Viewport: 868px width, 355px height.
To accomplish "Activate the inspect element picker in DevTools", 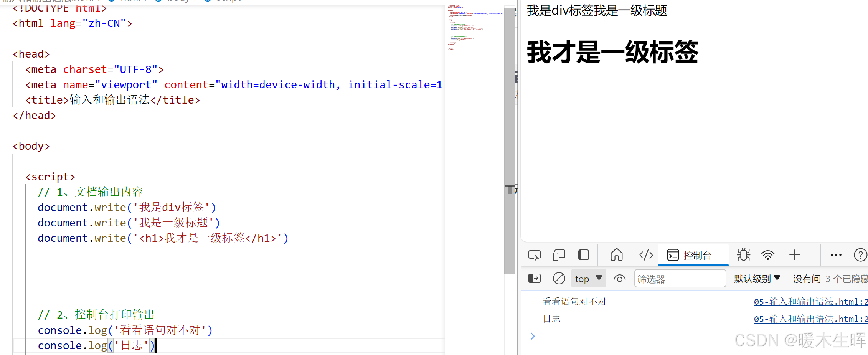I will tap(534, 255).
